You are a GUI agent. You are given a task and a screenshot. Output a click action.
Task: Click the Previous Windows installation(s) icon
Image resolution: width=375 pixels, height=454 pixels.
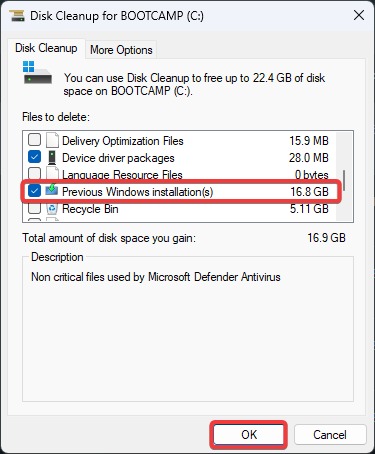52,190
